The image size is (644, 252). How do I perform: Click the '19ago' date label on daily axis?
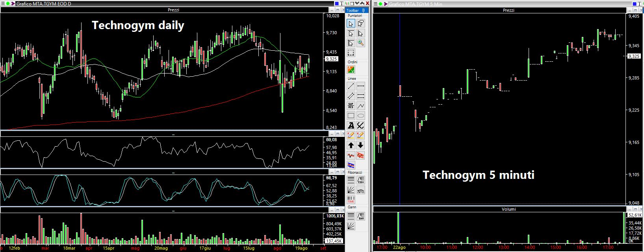[301, 248]
